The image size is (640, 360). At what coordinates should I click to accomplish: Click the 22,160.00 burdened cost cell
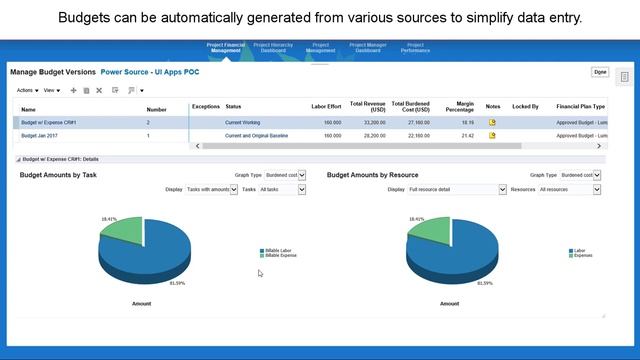[419, 136]
